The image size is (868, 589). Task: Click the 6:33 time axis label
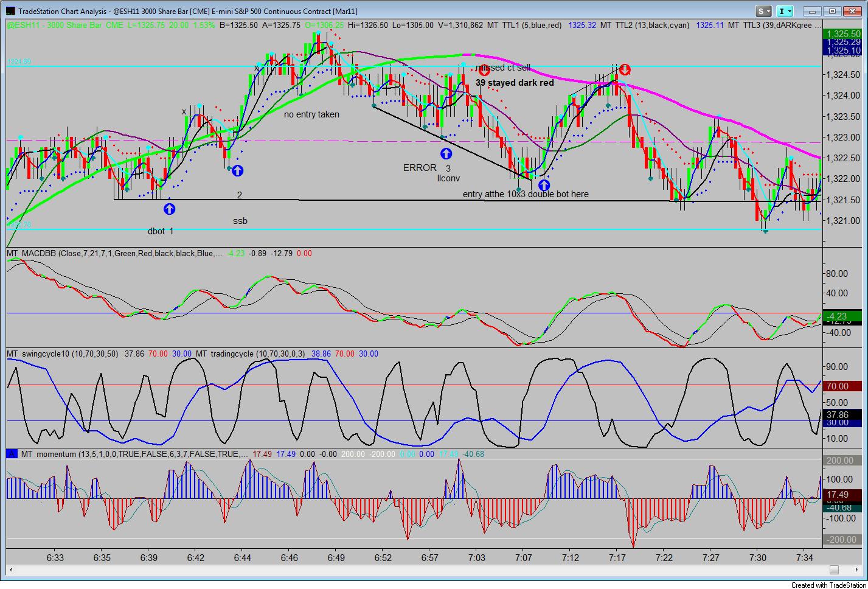pyautogui.click(x=55, y=558)
